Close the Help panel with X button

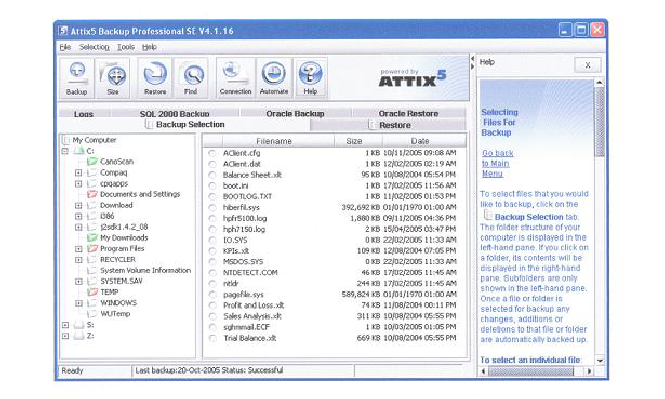pyautogui.click(x=588, y=65)
